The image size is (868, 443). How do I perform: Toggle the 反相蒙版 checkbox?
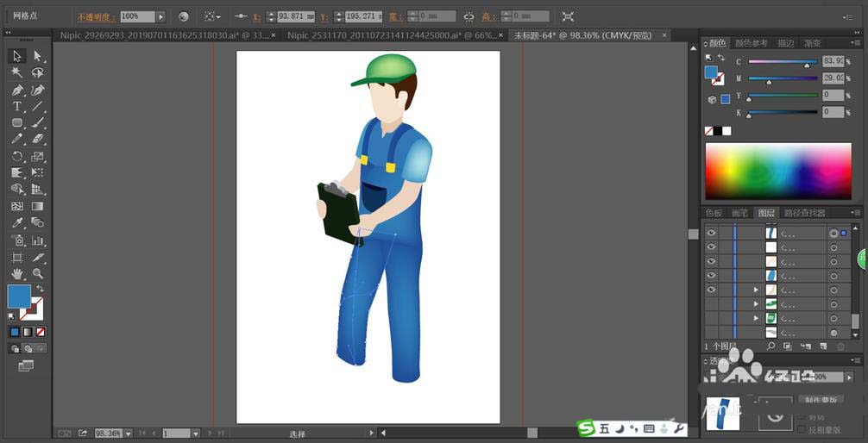802,429
